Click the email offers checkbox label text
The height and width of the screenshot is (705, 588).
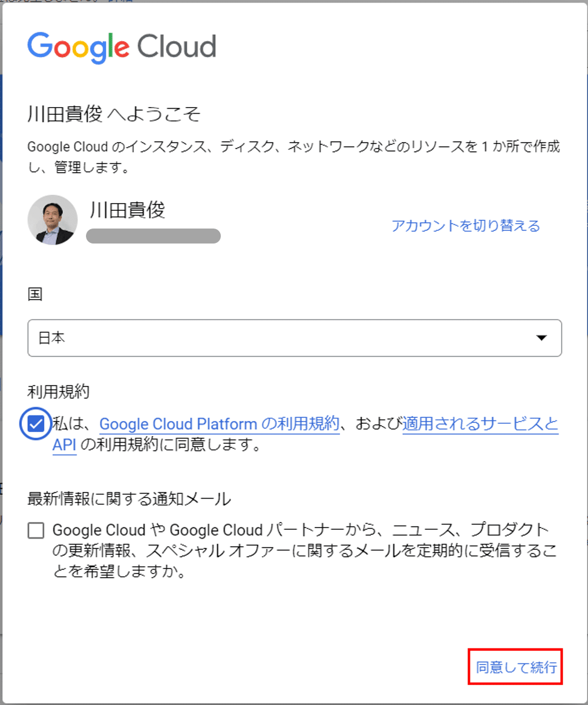[304, 550]
